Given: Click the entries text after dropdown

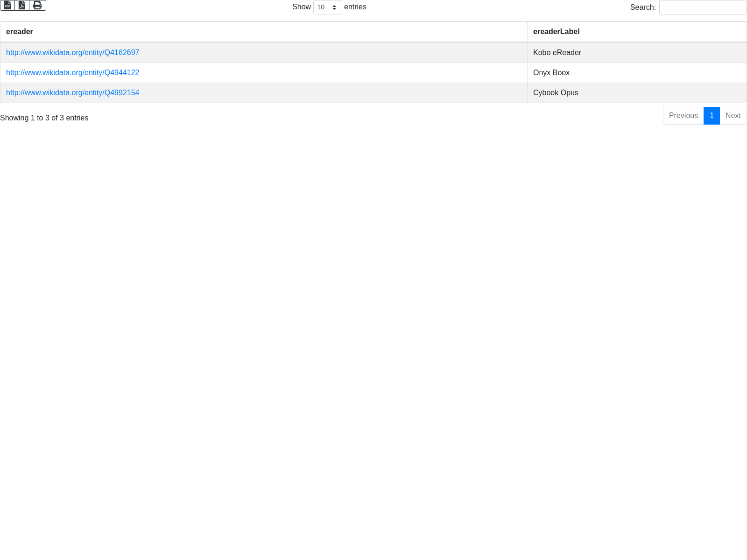Looking at the screenshot, I should pos(355,7).
